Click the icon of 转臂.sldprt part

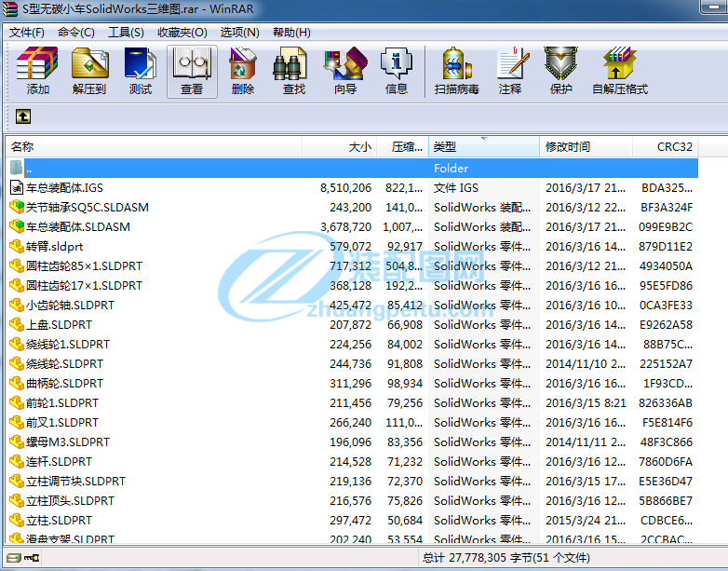click(17, 246)
